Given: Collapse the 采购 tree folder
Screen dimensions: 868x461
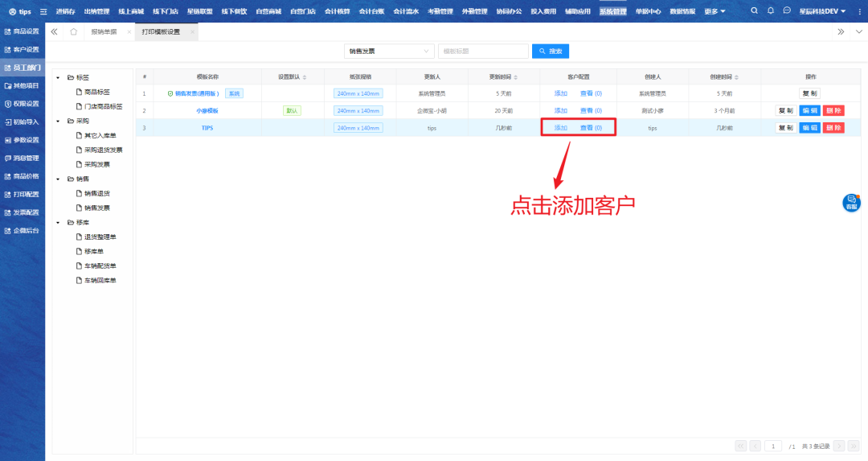Looking at the screenshot, I should (58, 121).
